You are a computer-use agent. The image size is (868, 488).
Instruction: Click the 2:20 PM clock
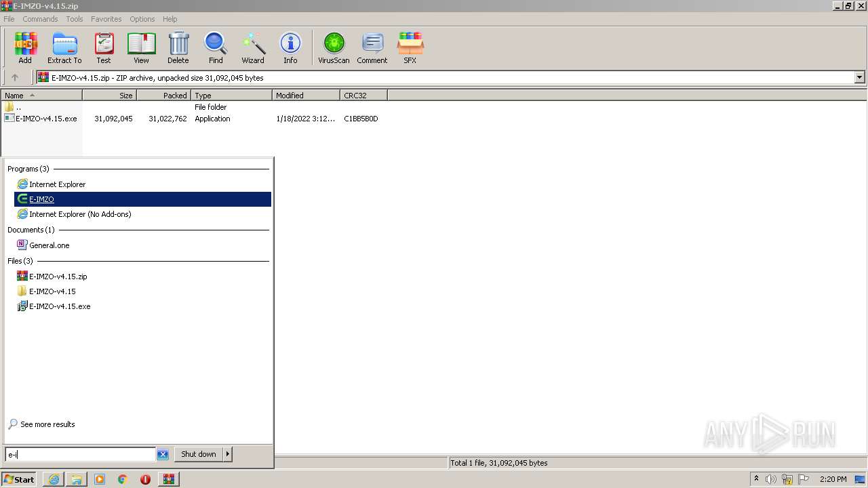(x=833, y=479)
